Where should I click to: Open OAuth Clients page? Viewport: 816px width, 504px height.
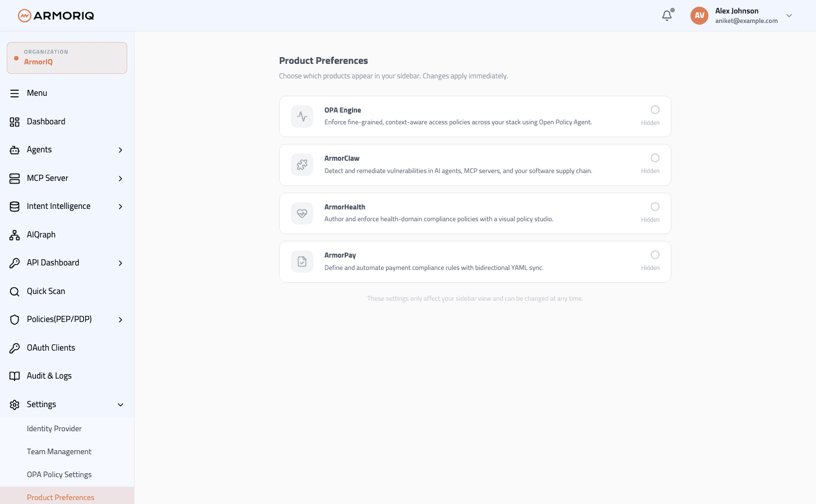pos(67,348)
